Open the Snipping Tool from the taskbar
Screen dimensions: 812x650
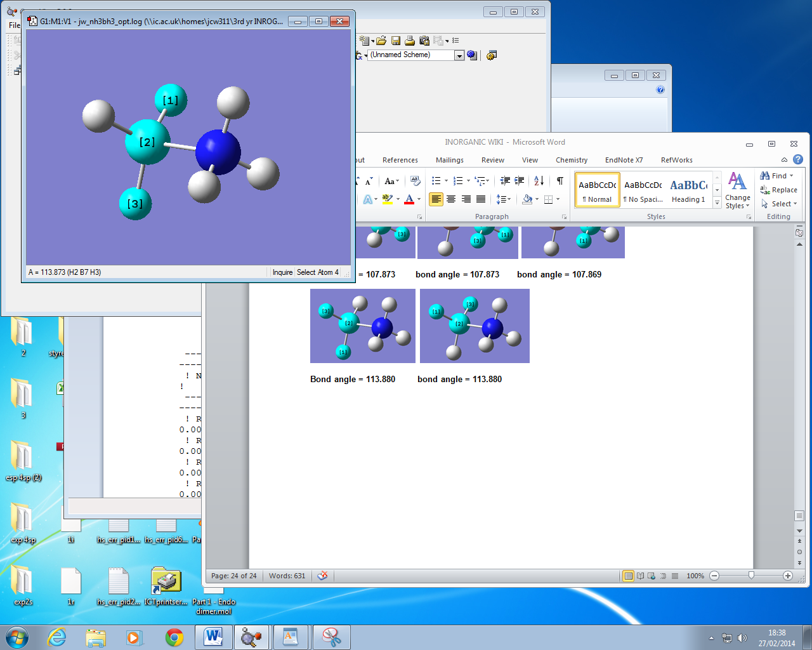[x=332, y=637]
